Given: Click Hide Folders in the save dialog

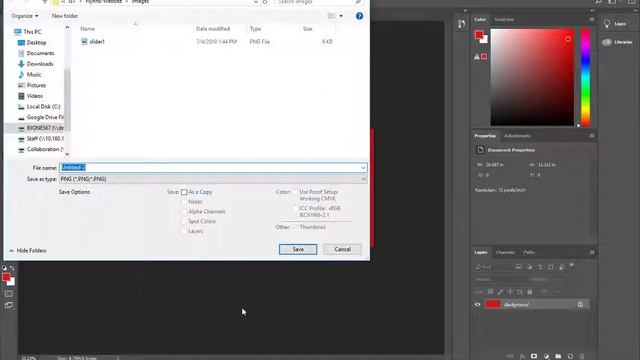Looking at the screenshot, I should pos(28,251).
